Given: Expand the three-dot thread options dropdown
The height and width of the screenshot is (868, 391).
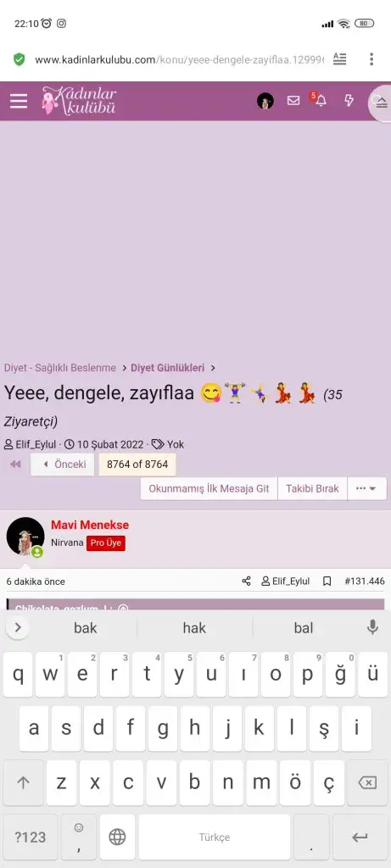Looking at the screenshot, I should coord(366,489).
